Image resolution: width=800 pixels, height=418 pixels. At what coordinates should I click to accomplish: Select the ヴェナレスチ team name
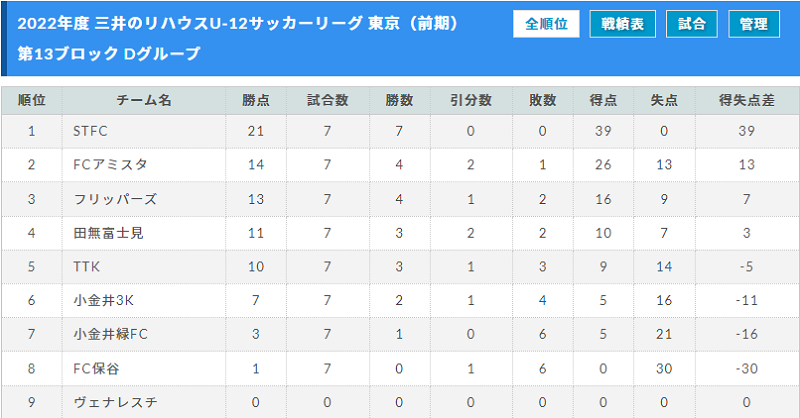tap(115, 402)
